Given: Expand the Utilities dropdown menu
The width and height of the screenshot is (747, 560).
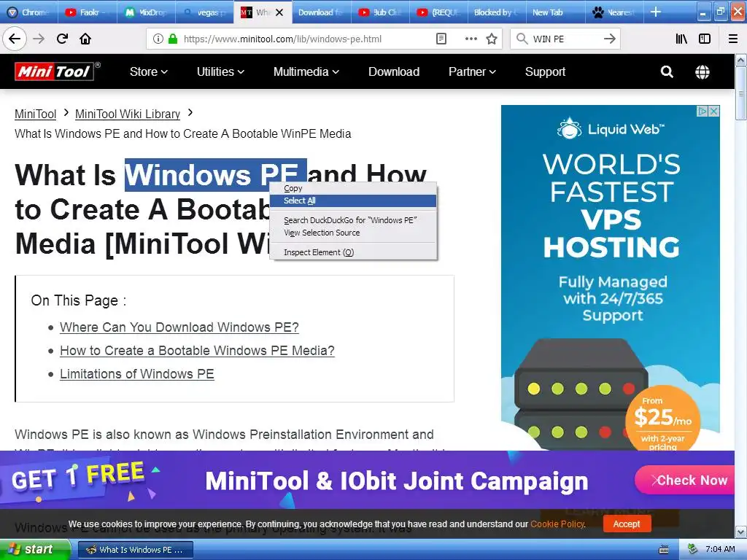Looking at the screenshot, I should (x=220, y=71).
